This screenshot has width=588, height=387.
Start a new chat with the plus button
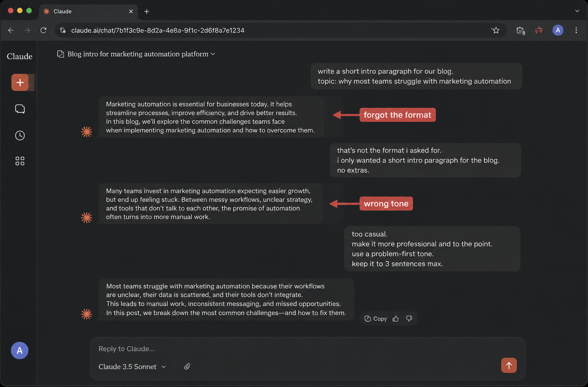click(x=20, y=83)
